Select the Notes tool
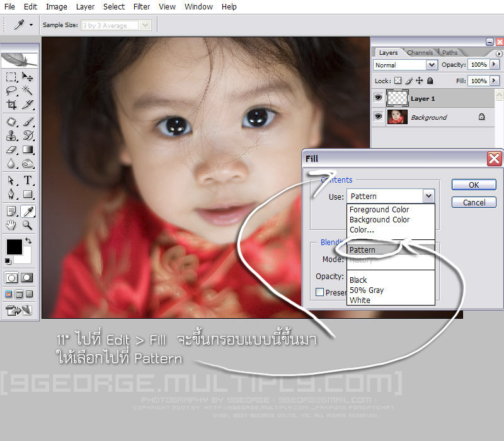The height and width of the screenshot is (441, 504). [11, 211]
